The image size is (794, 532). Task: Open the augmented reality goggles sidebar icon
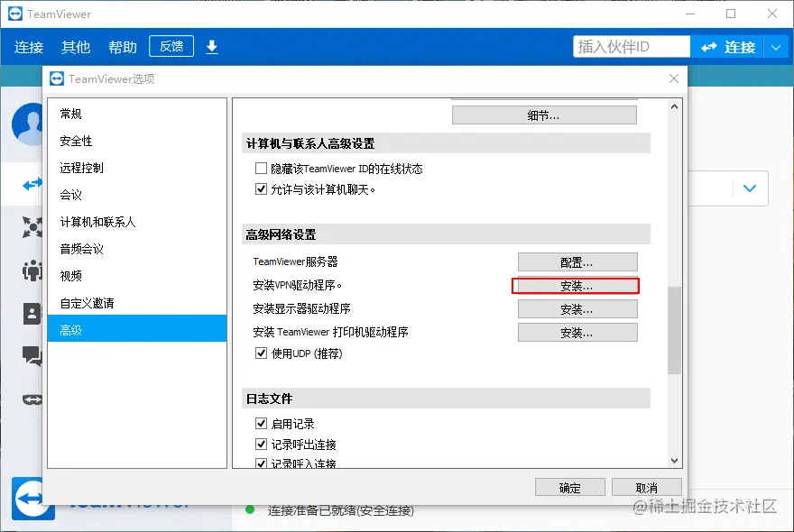pos(32,399)
